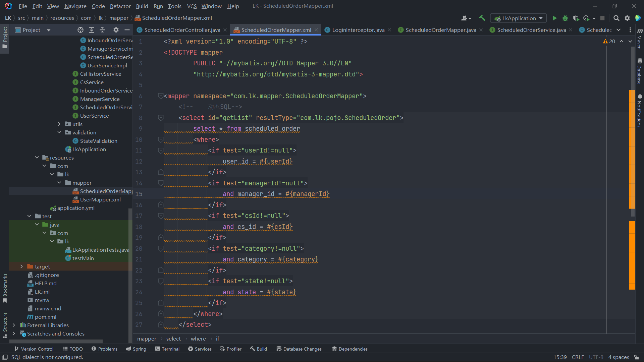Switch to LoginInterceptor.java tab
The width and height of the screenshot is (644, 362).
click(358, 30)
